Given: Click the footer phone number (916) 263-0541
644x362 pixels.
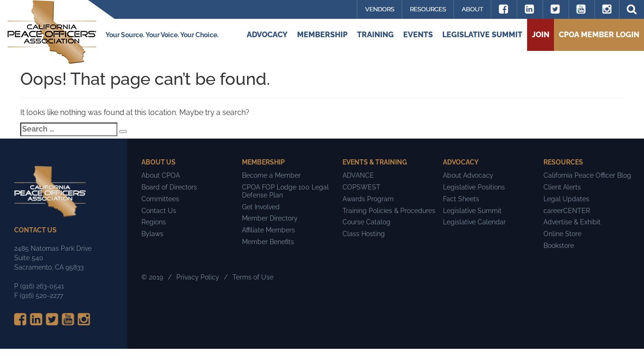Looking at the screenshot, I should click(42, 286).
